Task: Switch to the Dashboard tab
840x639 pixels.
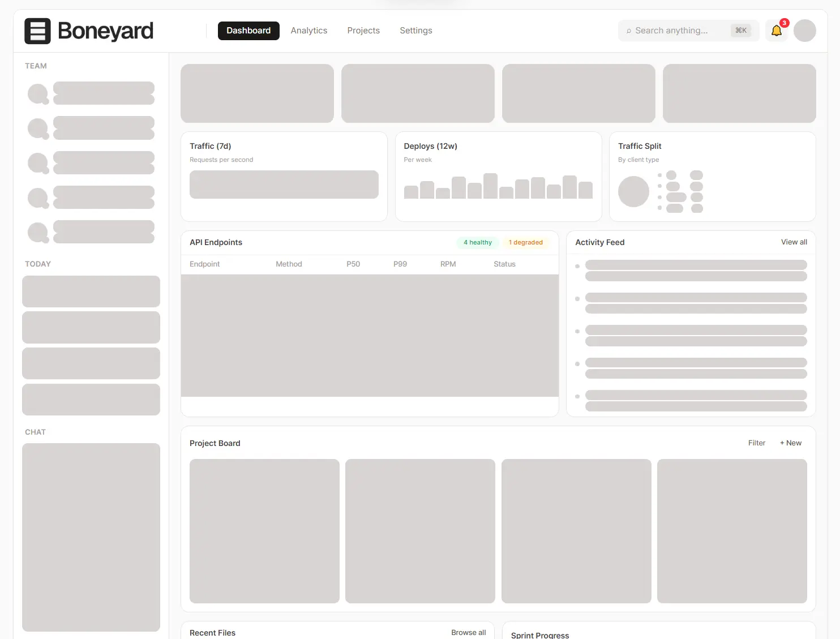Action: [248, 31]
